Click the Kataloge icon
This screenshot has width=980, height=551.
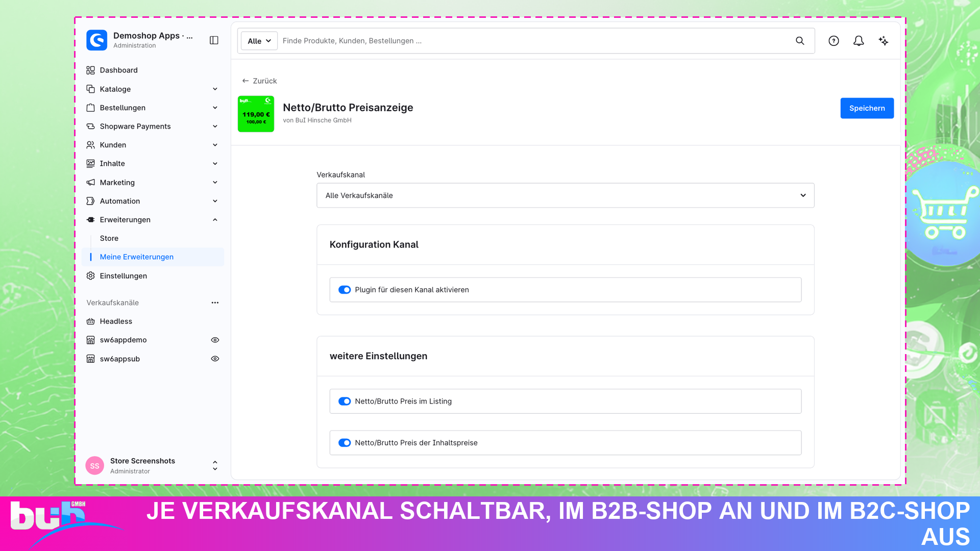coord(90,89)
